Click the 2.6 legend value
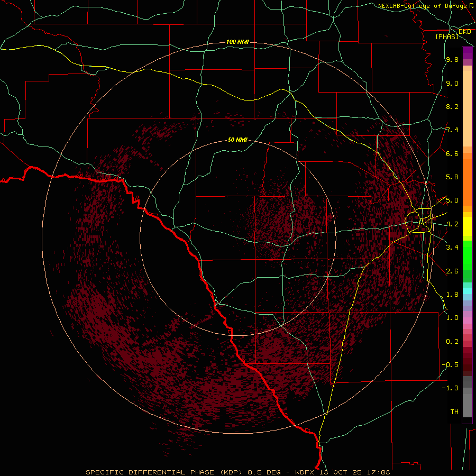This screenshot has width=476, height=476. [452, 271]
